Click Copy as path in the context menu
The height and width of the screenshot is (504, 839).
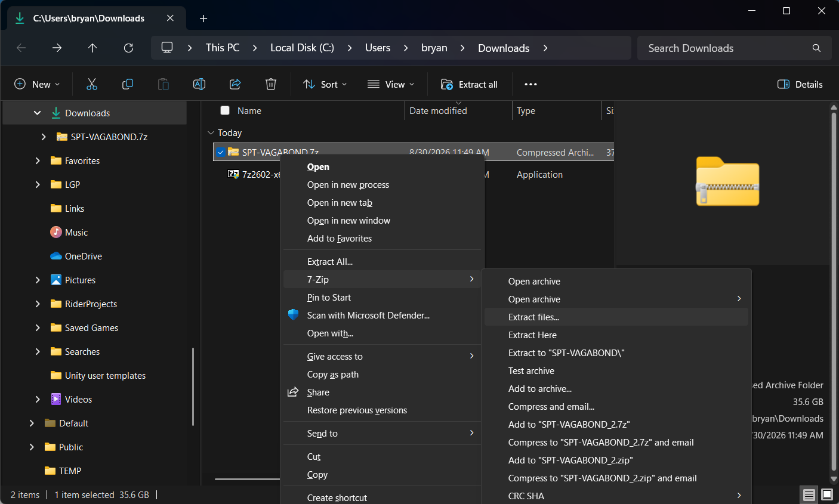point(382,375)
